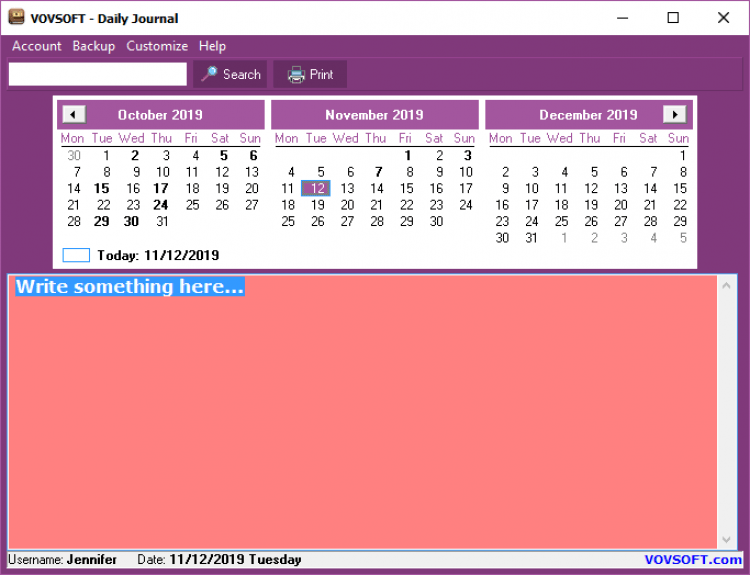The image size is (750, 575).
Task: Click the December 2019 month title
Action: pos(588,115)
